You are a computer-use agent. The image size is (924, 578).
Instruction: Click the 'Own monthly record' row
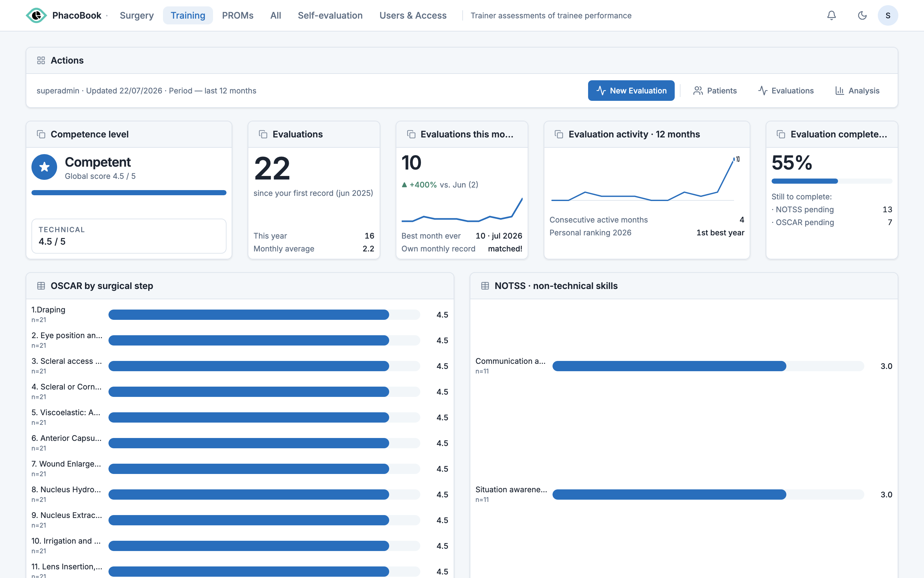click(462, 249)
